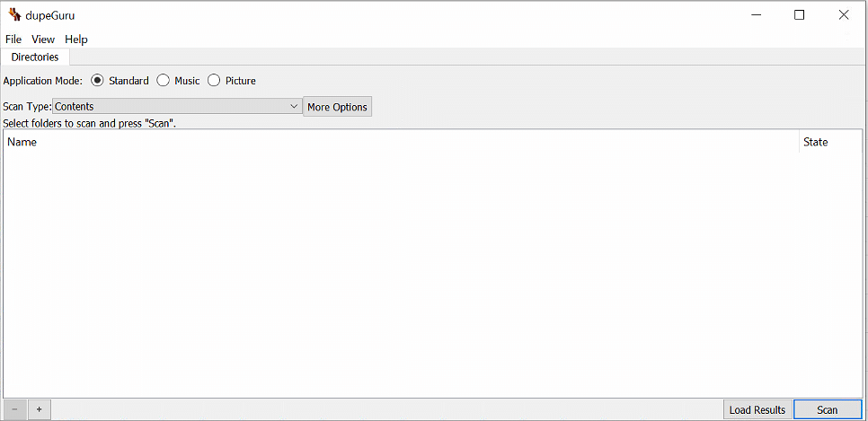Choose the Picture application mode
868x421 pixels.
(x=232, y=81)
